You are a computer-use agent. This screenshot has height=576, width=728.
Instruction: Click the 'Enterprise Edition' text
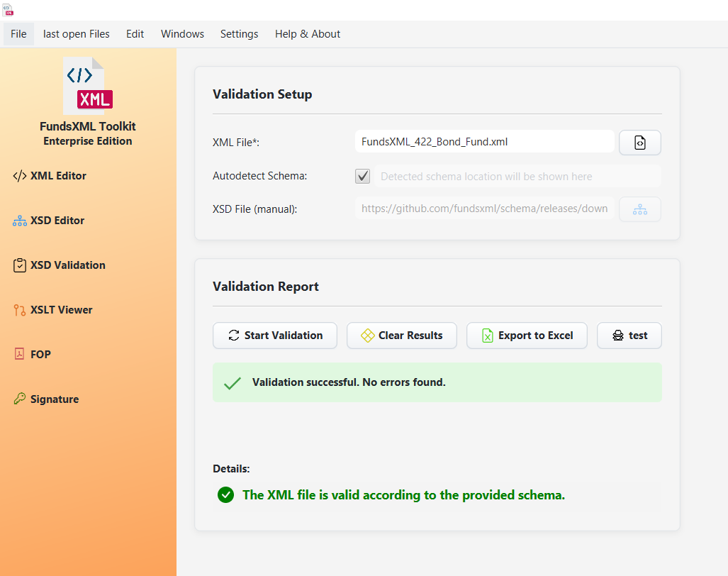(x=88, y=141)
